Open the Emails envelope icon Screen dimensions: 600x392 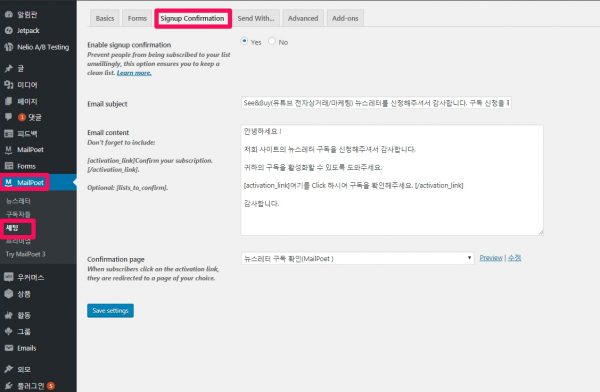(8, 348)
